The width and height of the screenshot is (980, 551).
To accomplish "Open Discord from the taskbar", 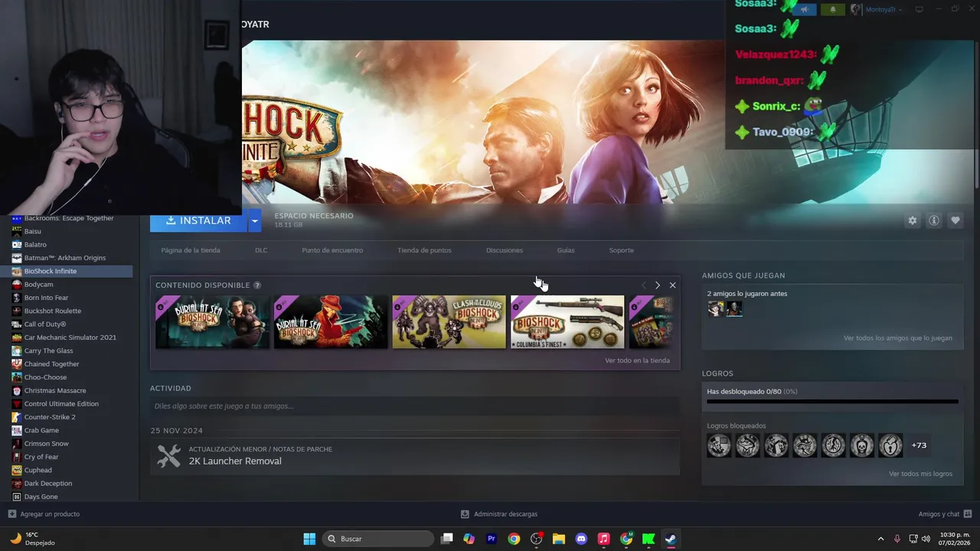I will pos(581,539).
